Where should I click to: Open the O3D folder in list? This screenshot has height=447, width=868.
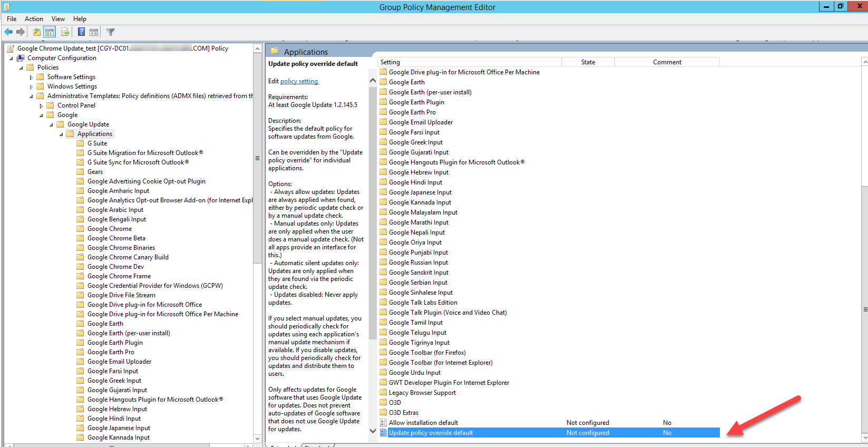395,403
